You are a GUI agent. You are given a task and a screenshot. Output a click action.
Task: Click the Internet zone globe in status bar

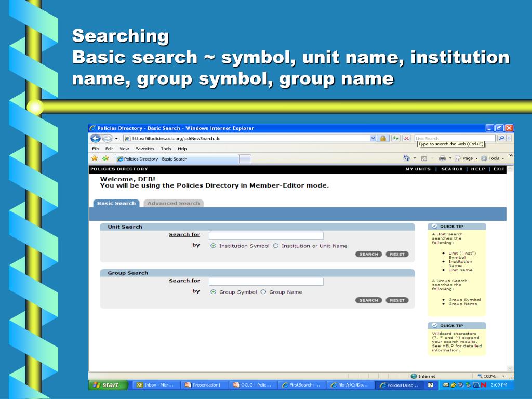point(414,376)
